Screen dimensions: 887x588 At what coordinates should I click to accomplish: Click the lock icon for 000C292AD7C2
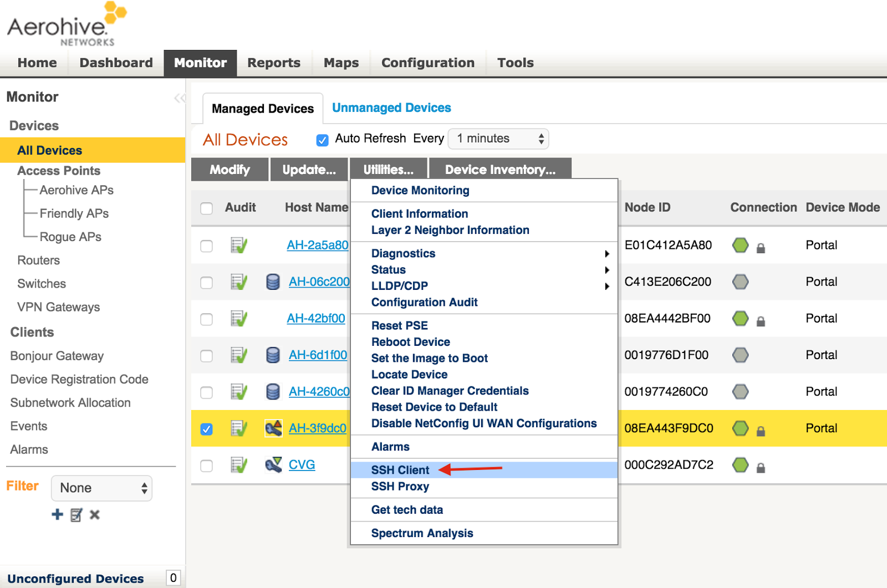tap(761, 468)
